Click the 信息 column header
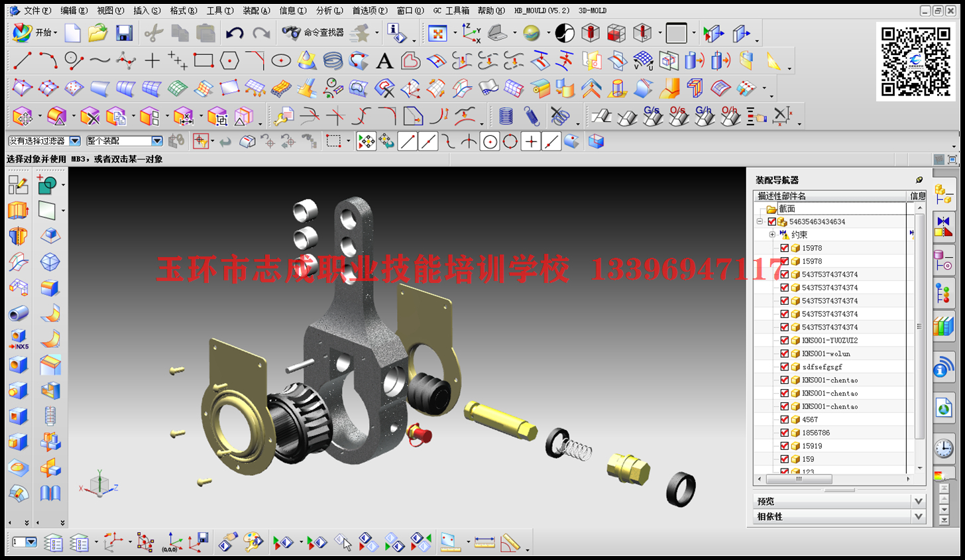Screen dimensions: 965x560 tap(917, 196)
